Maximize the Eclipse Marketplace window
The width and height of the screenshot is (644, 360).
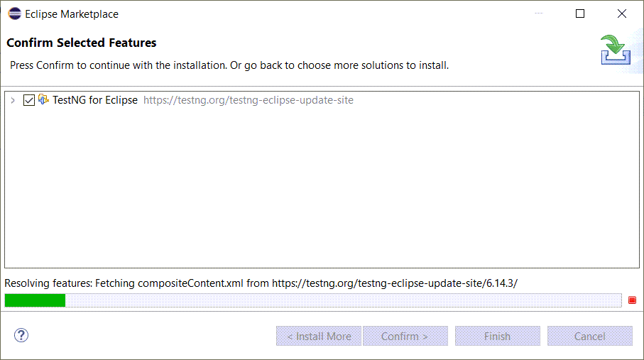(580, 13)
